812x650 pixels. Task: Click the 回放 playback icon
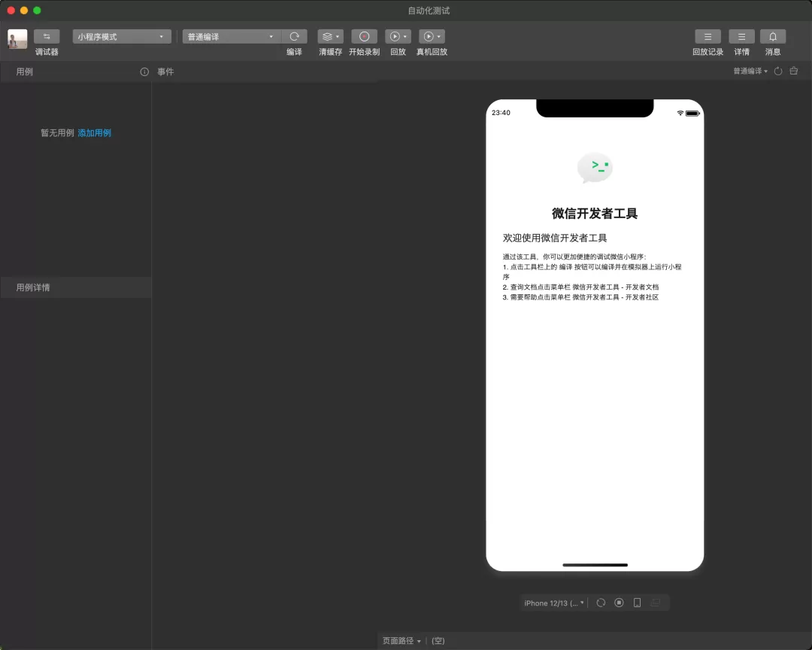pos(395,36)
